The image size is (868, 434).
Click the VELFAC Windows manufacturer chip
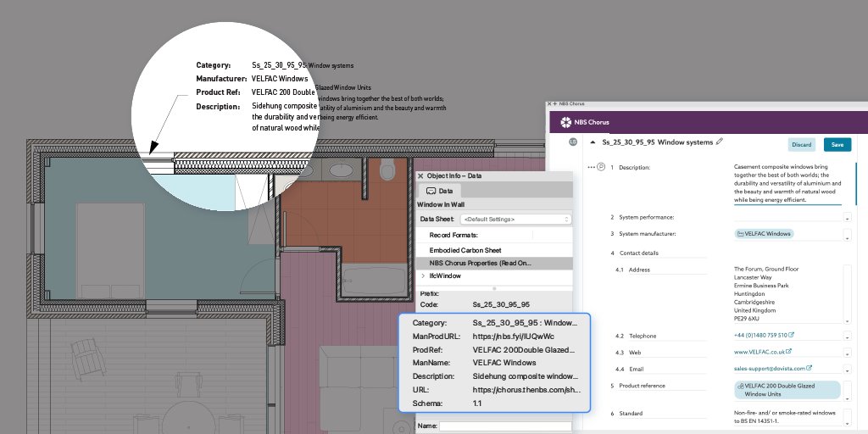point(764,234)
